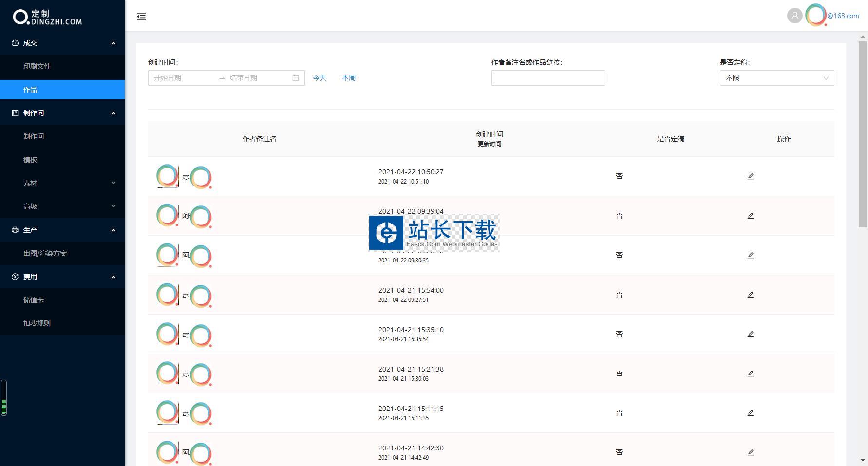868x466 pixels.
Task: Open the 印刷文件 menu item
Action: [x=37, y=66]
